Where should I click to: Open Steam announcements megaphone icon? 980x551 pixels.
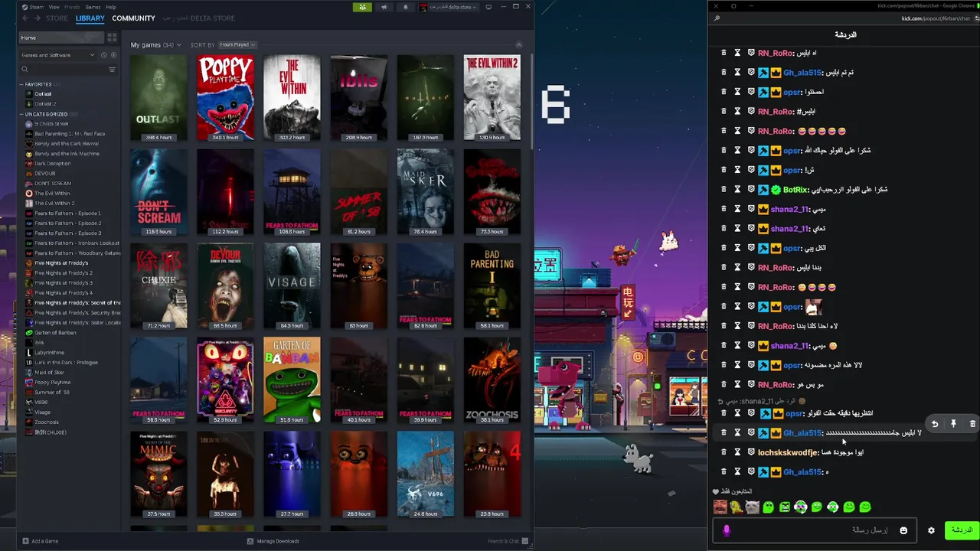(384, 7)
